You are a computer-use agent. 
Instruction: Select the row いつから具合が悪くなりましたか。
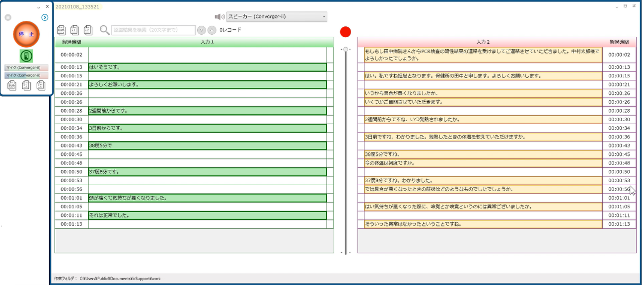(x=483, y=93)
